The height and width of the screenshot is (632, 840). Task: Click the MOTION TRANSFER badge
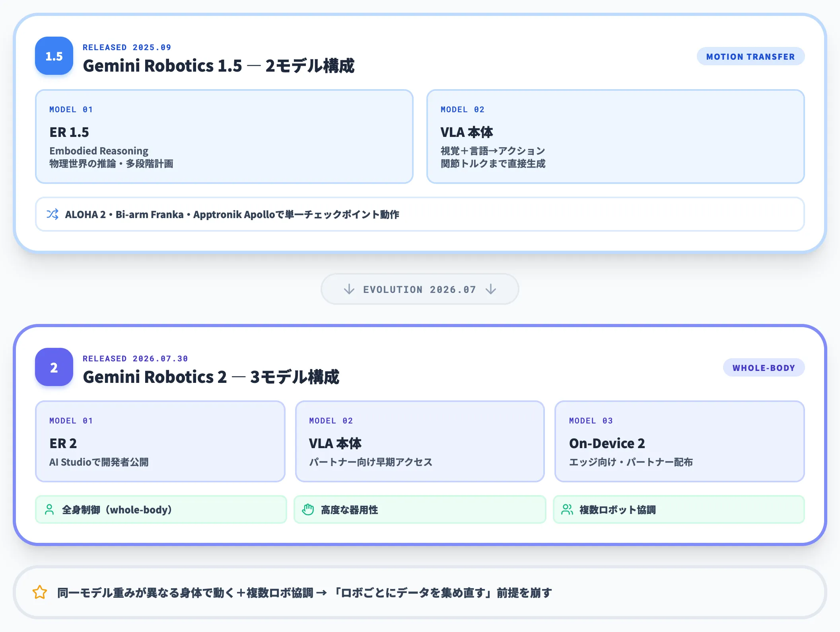point(751,57)
